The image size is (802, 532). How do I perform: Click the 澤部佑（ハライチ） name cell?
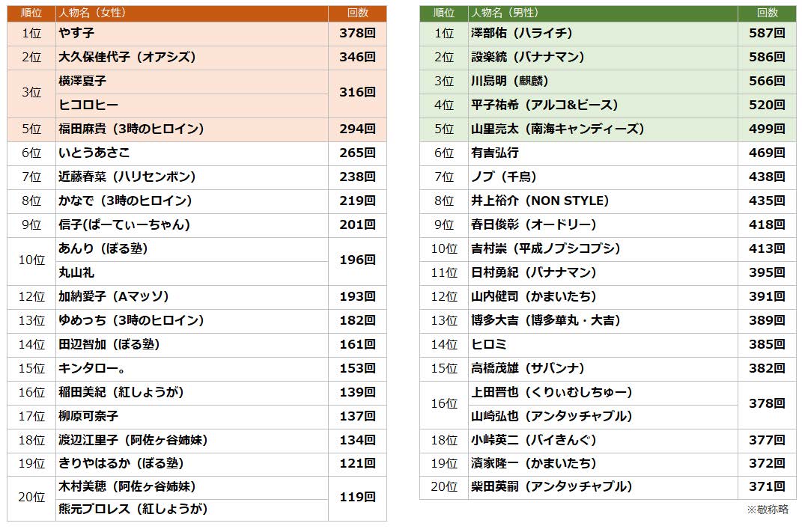(521, 34)
